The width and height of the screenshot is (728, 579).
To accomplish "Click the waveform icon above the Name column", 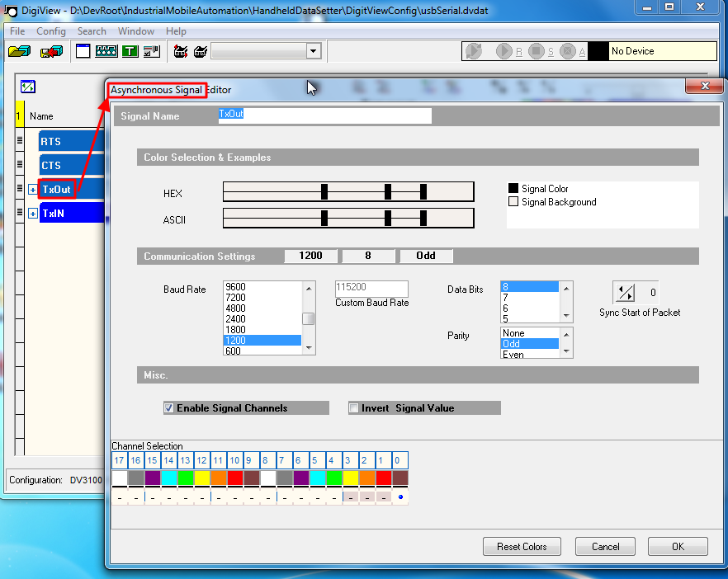I will point(28,87).
